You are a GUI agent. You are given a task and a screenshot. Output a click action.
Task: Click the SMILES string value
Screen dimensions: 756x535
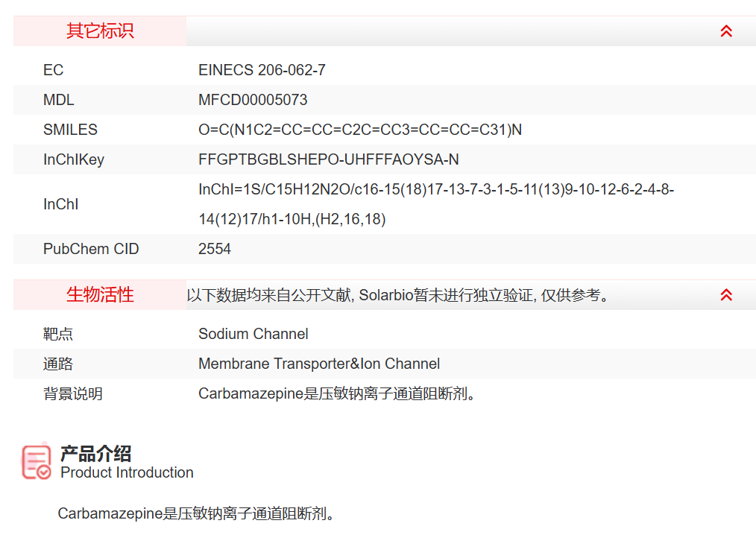click(x=359, y=130)
